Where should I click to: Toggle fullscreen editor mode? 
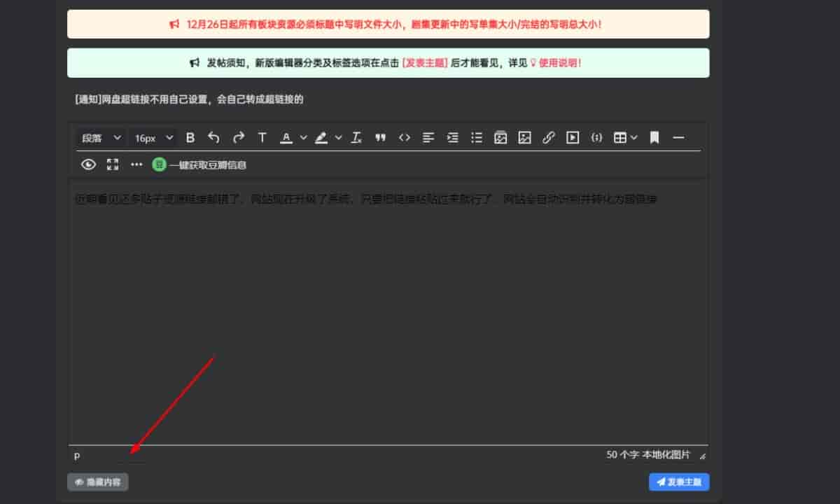point(113,164)
